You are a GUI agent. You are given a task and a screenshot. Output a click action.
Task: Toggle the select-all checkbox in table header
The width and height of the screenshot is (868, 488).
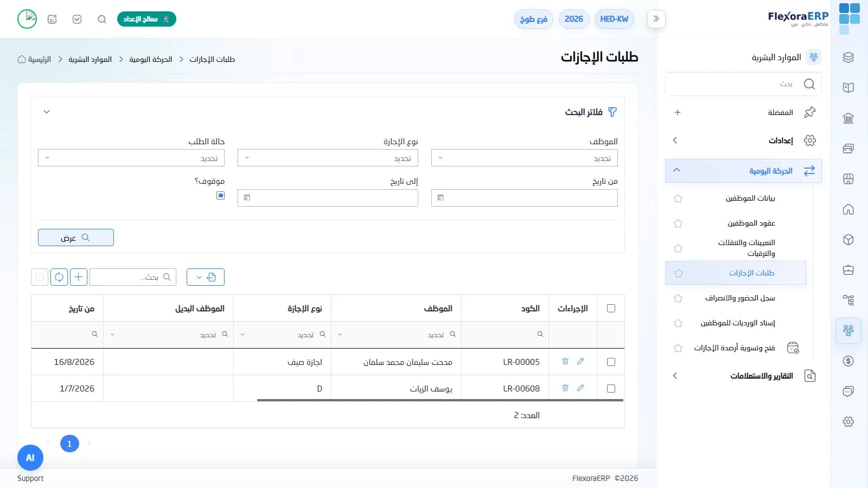click(611, 309)
